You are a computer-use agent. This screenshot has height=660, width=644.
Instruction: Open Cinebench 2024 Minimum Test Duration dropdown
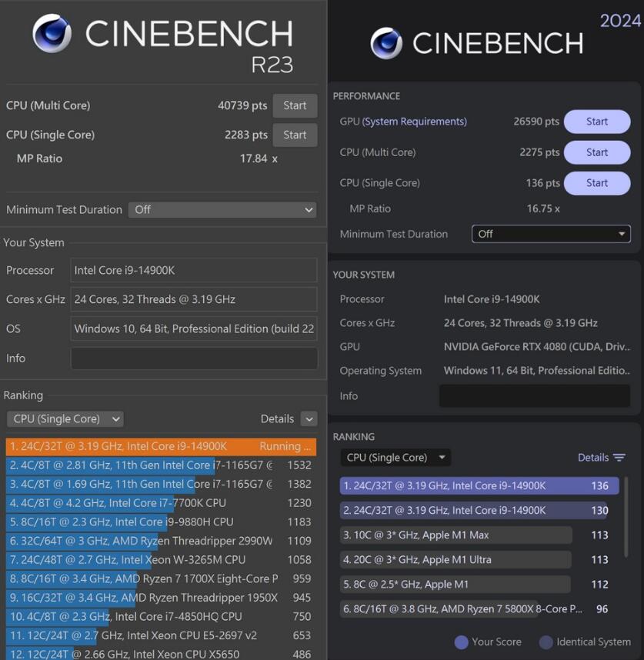(551, 234)
